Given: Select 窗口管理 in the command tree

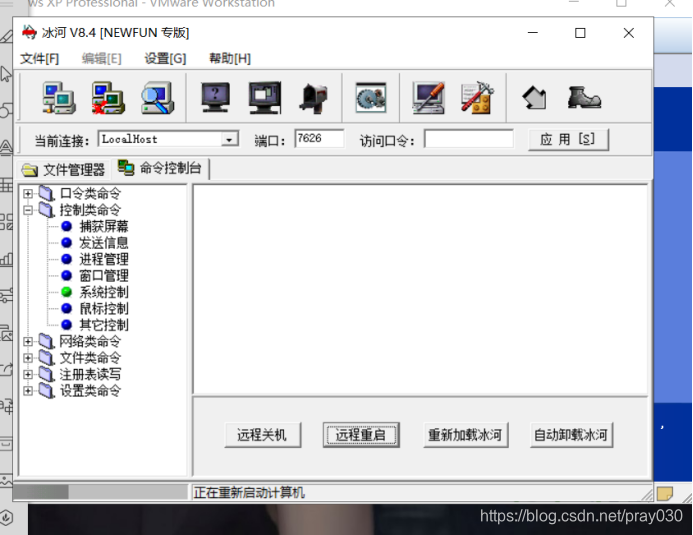Looking at the screenshot, I should pyautogui.click(x=104, y=276).
